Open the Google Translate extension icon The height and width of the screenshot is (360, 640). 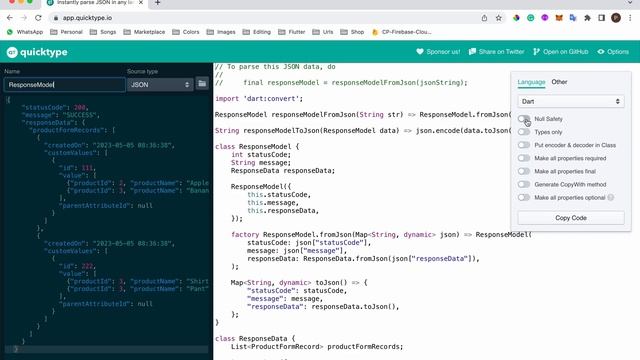(573, 18)
